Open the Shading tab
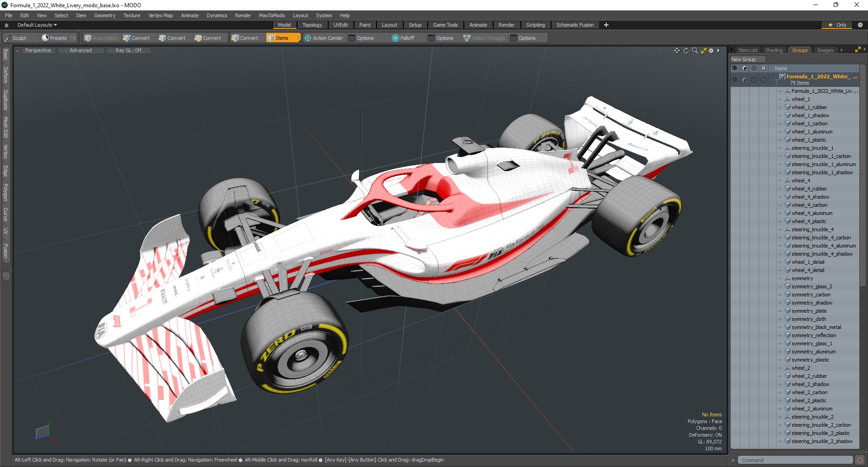868x467 pixels. coord(774,50)
